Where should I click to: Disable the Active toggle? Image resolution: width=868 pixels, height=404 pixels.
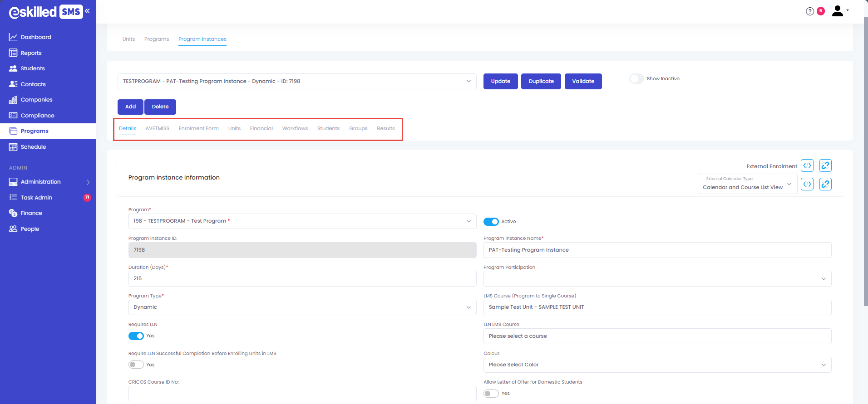click(x=491, y=222)
